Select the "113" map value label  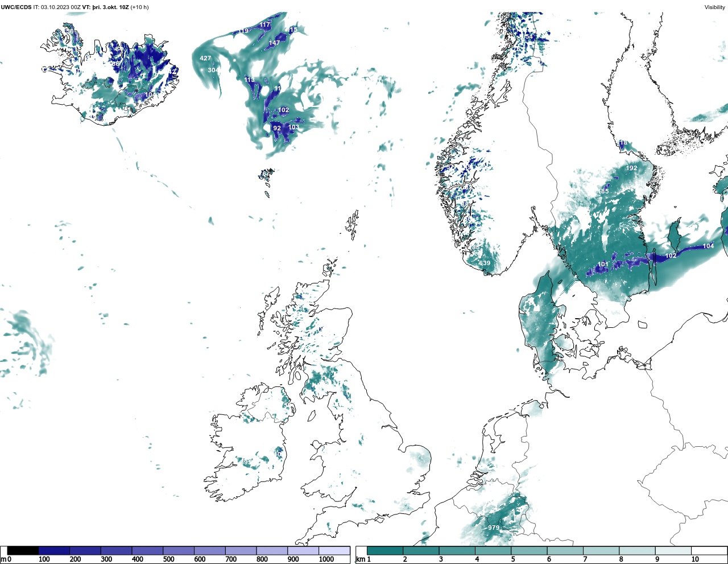250,80
